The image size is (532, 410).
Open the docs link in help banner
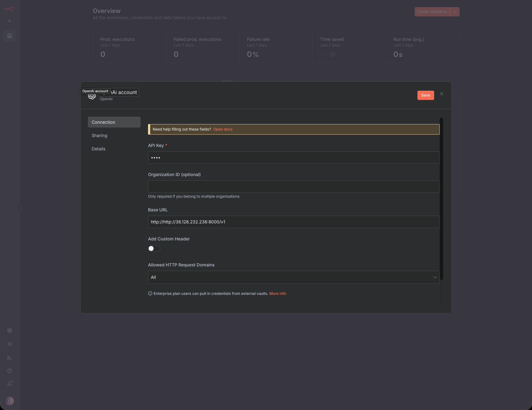[x=223, y=129]
